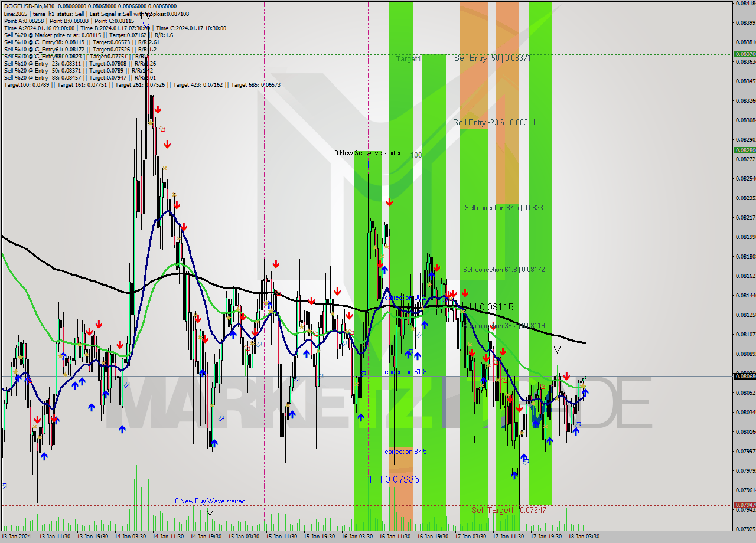Click the 0.08052 price axis value

[745, 392]
